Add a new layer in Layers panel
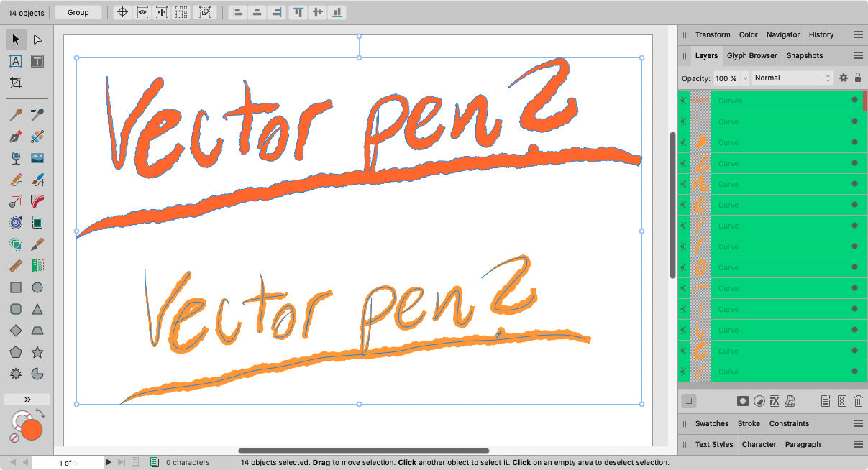The image size is (868, 470). coord(826,401)
